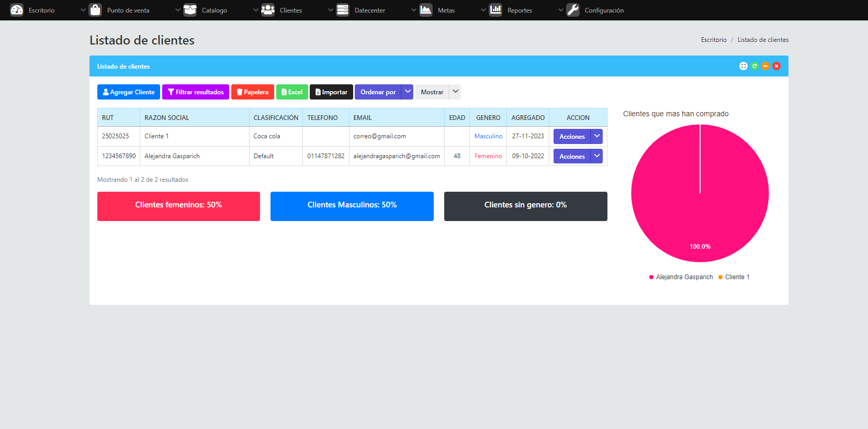Click the Ordenar por button
868x429 pixels.
[378, 92]
